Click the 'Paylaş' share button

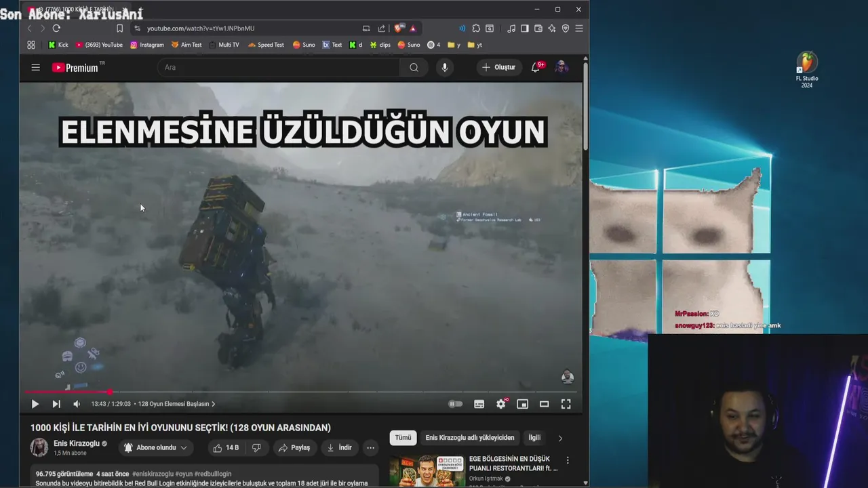(294, 447)
